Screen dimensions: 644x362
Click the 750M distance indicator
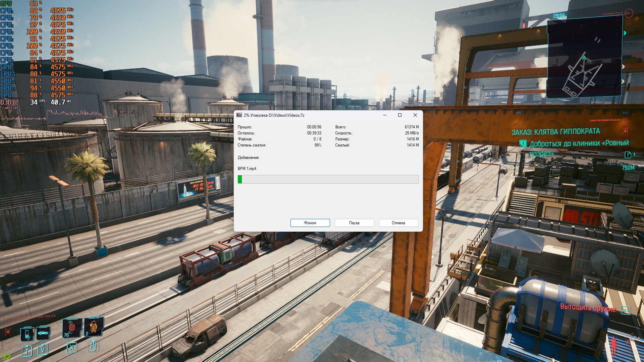pos(628,168)
